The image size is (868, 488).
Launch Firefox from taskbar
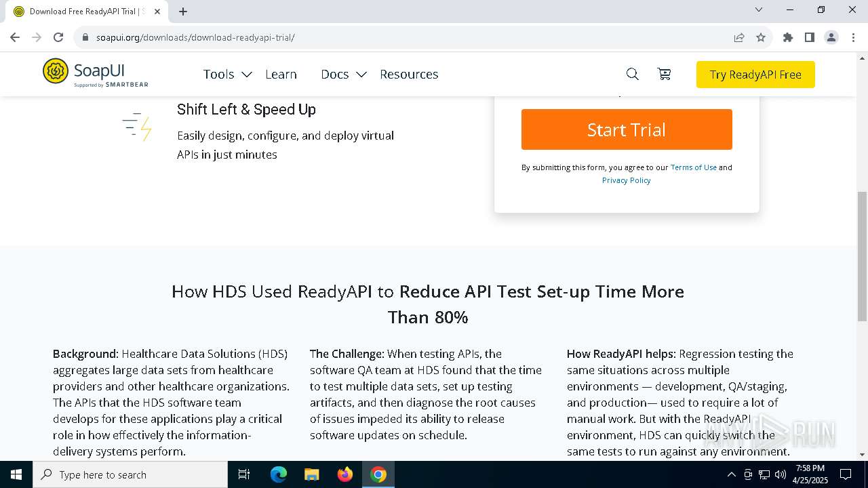(x=345, y=474)
